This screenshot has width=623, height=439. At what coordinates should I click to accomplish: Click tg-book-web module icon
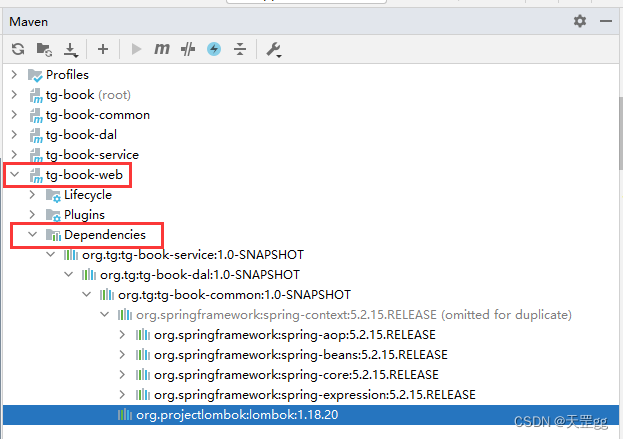[x=36, y=175]
